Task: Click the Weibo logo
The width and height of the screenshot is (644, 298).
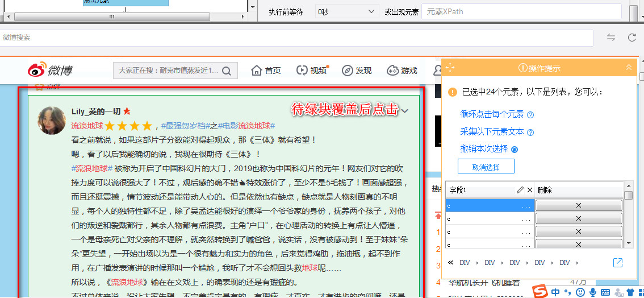Action: (x=50, y=71)
